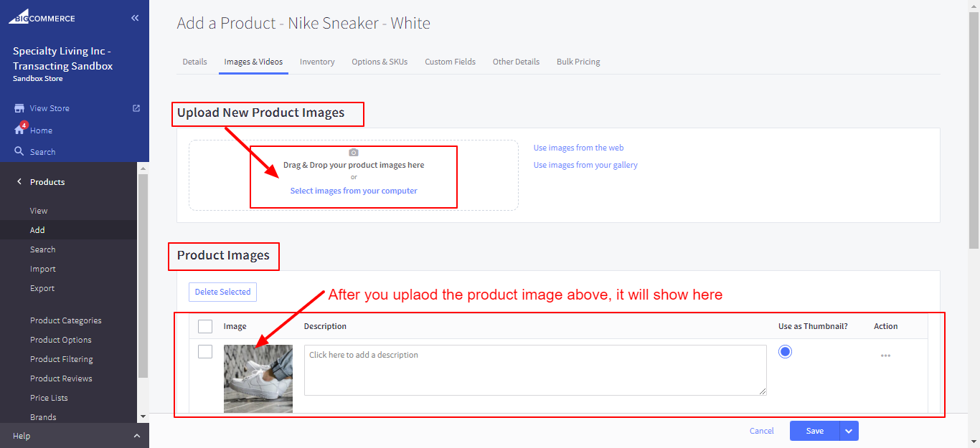The image size is (980, 448).
Task: Click the 'Use as Thumbnail?' column header
Action: click(813, 326)
